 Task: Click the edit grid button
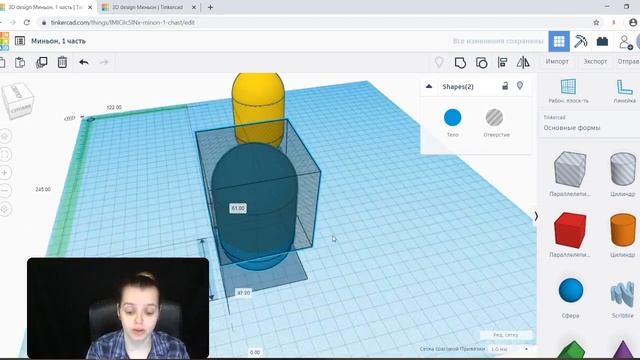point(506,335)
